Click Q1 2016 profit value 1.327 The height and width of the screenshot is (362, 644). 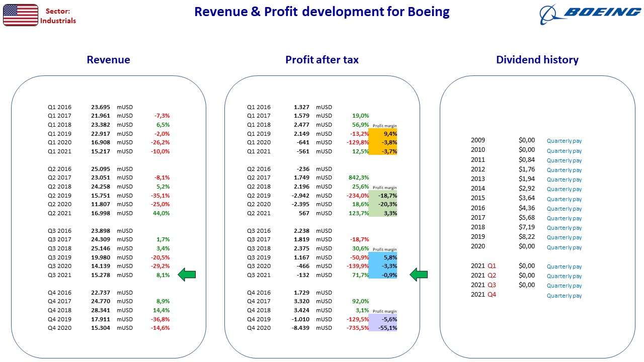[301, 107]
